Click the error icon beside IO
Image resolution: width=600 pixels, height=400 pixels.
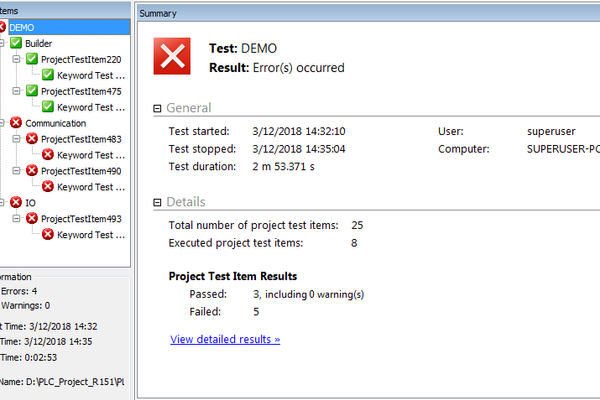point(16,202)
